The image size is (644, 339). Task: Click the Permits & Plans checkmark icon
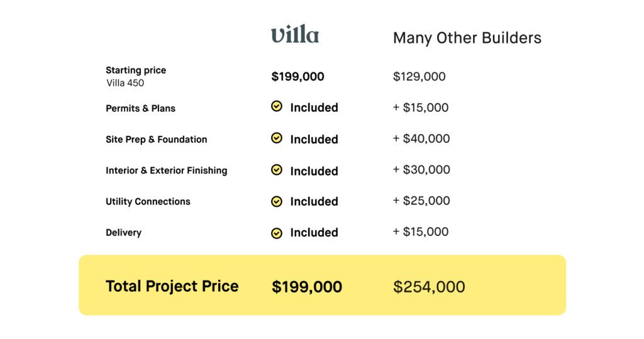tap(277, 106)
